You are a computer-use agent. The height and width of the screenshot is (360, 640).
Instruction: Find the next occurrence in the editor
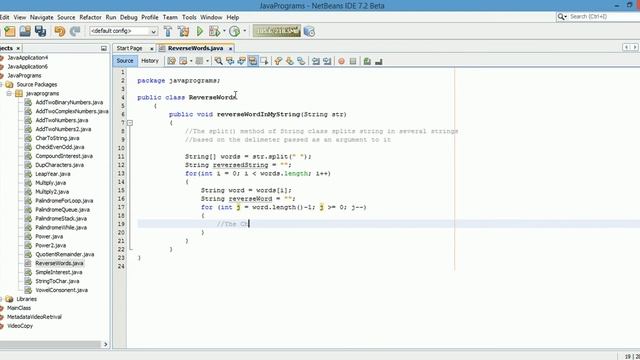point(242,61)
